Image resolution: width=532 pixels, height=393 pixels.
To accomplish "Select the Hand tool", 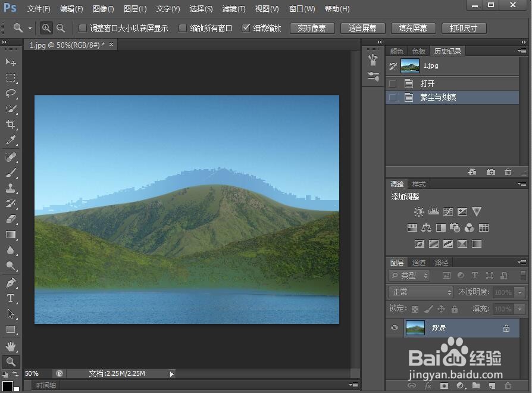I will coord(11,347).
